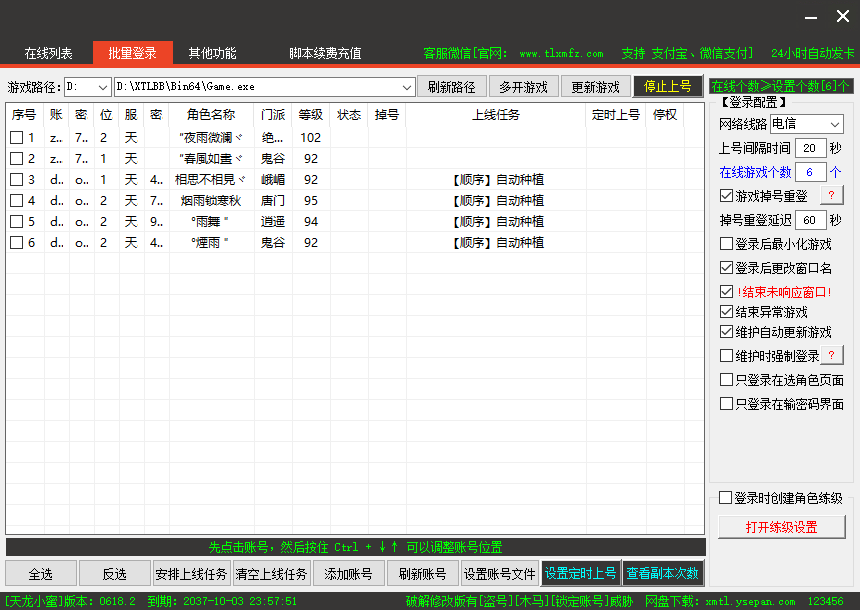Select character 相思不相見 cell

click(x=211, y=180)
